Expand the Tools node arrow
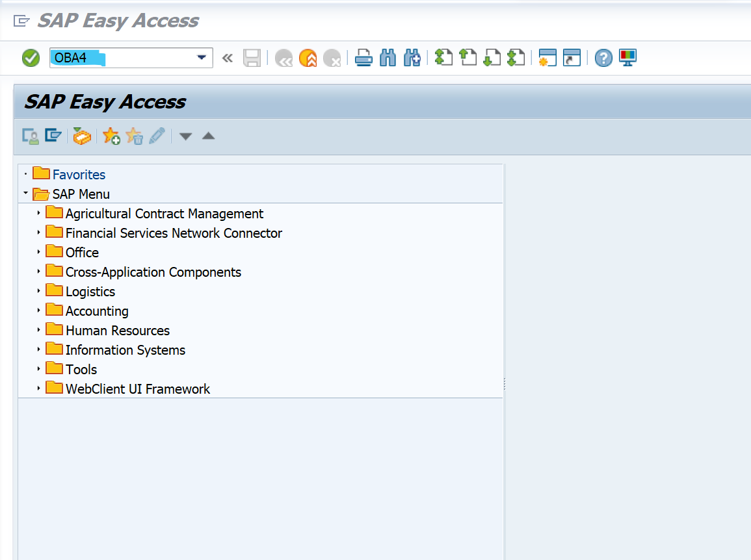Screen dimensions: 751x560 (x=39, y=369)
